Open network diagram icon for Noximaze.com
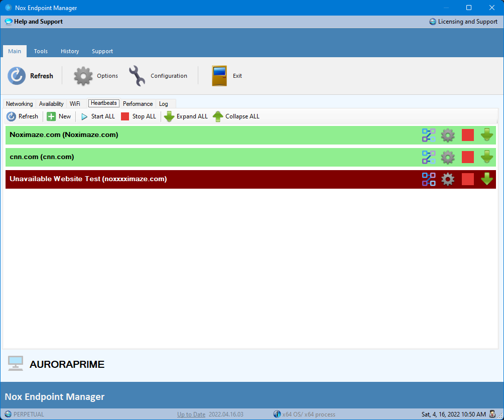 point(429,135)
